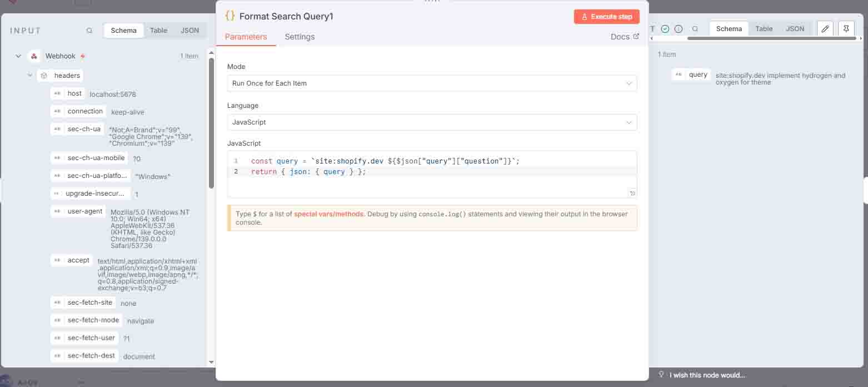Click the lightbulb icon next to the feedback prompt

point(661,375)
